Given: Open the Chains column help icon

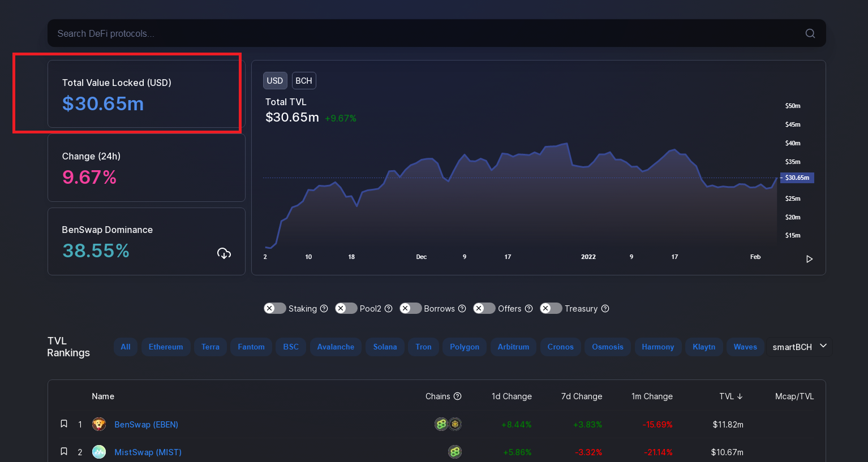Looking at the screenshot, I should 458,396.
